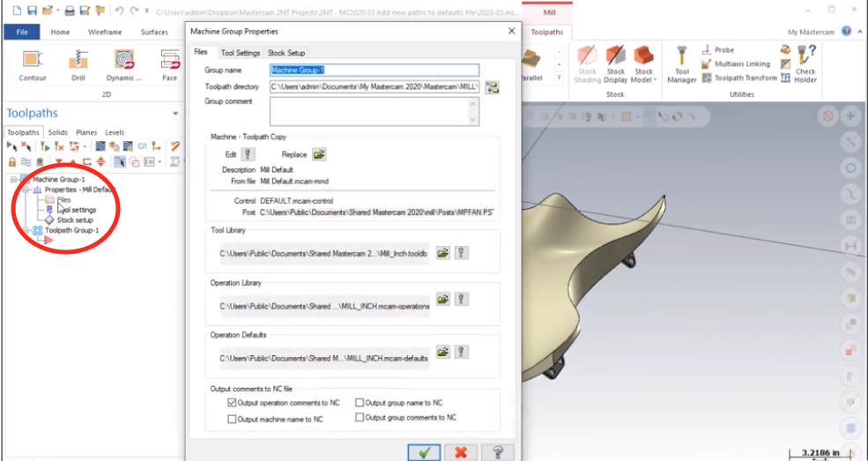Image resolution: width=868 pixels, height=461 pixels.
Task: Confirm the dialog with the green checkmark
Action: [x=424, y=452]
